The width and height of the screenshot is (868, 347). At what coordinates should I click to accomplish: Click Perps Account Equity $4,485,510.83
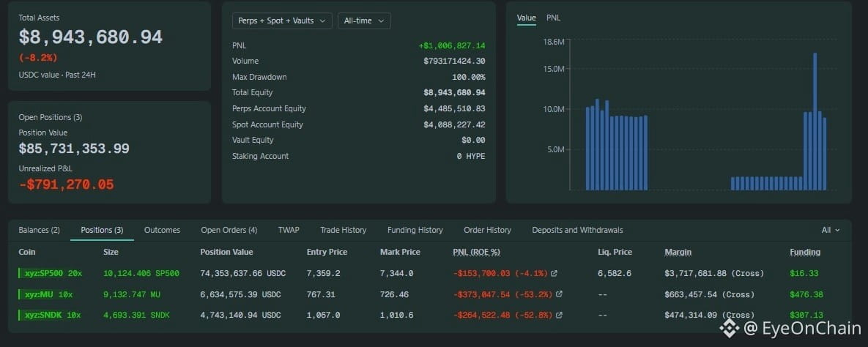pos(454,108)
